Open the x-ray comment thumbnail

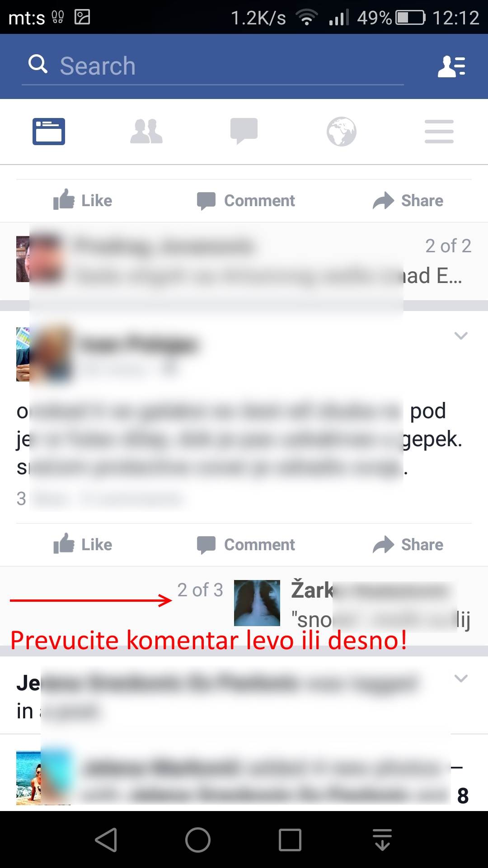click(257, 603)
